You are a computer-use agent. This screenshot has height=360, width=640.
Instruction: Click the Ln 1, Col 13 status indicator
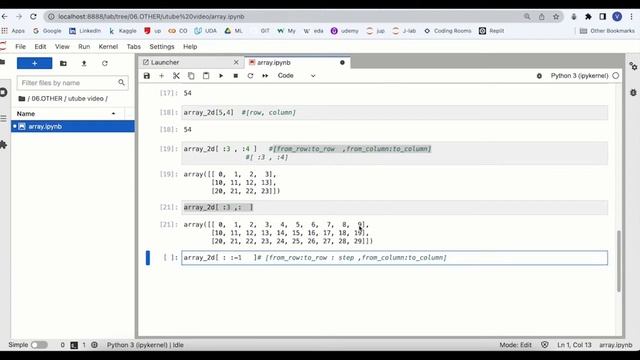coord(574,345)
